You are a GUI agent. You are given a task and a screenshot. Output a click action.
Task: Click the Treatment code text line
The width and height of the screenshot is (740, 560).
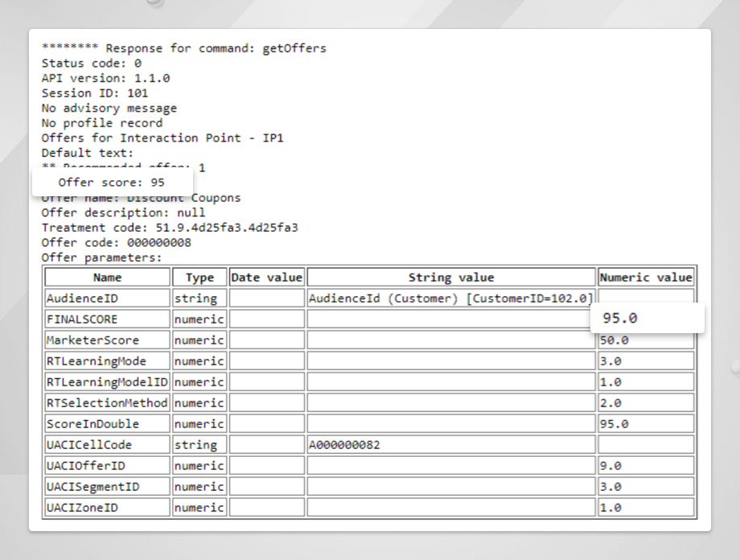pyautogui.click(x=170, y=228)
